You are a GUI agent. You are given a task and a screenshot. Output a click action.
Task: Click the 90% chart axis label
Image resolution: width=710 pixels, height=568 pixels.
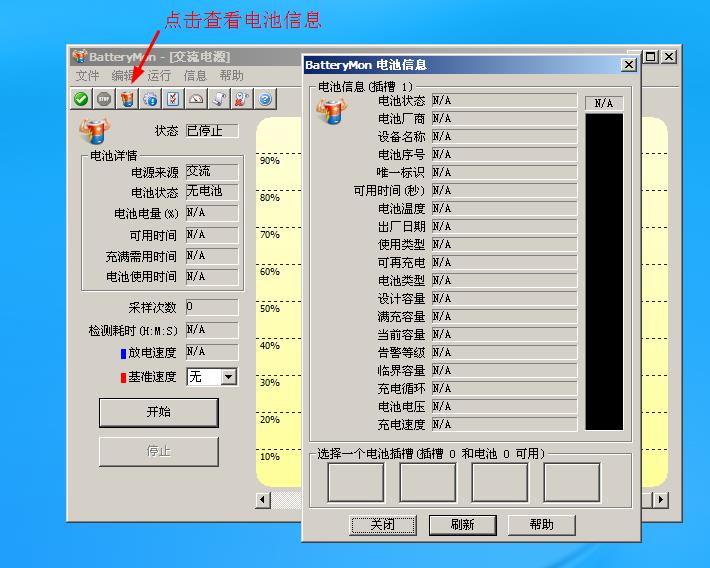(x=269, y=161)
